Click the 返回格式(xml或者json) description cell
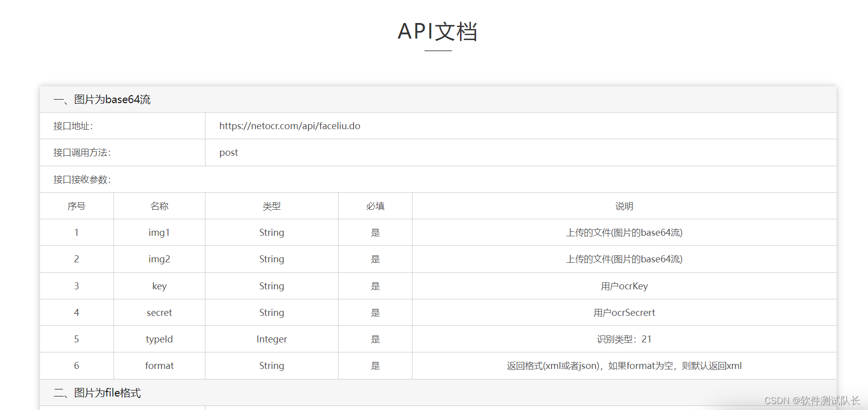 (624, 365)
